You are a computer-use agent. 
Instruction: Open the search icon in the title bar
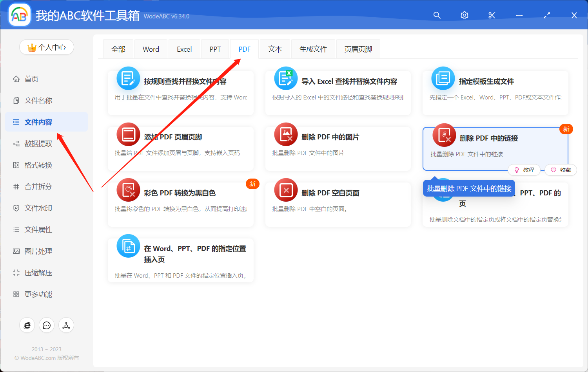tap(437, 15)
